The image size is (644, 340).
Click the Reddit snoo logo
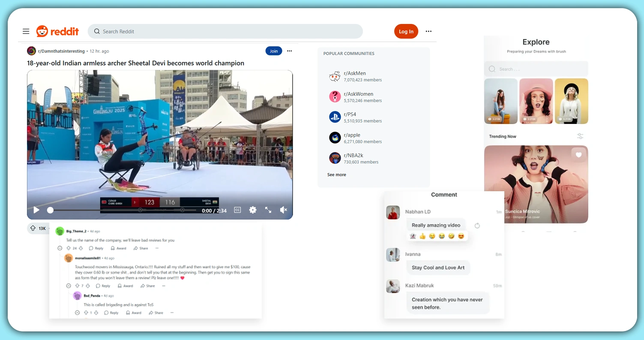click(x=42, y=31)
